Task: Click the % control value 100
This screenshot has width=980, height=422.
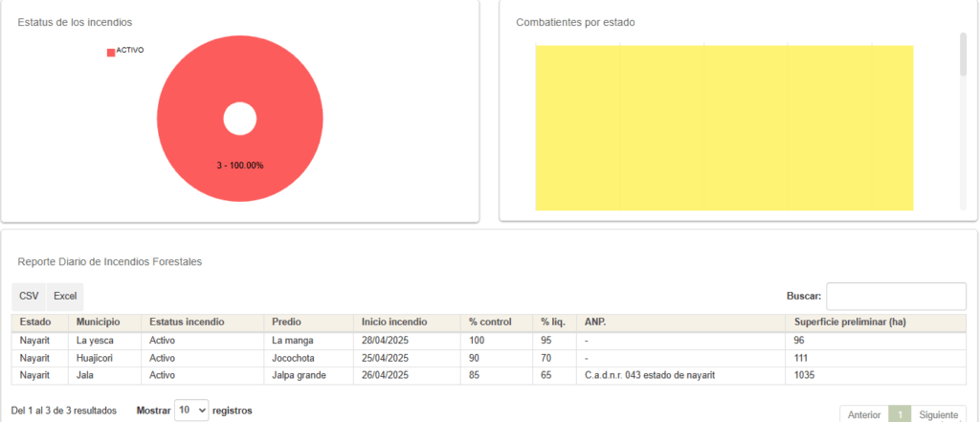Action: 477,341
